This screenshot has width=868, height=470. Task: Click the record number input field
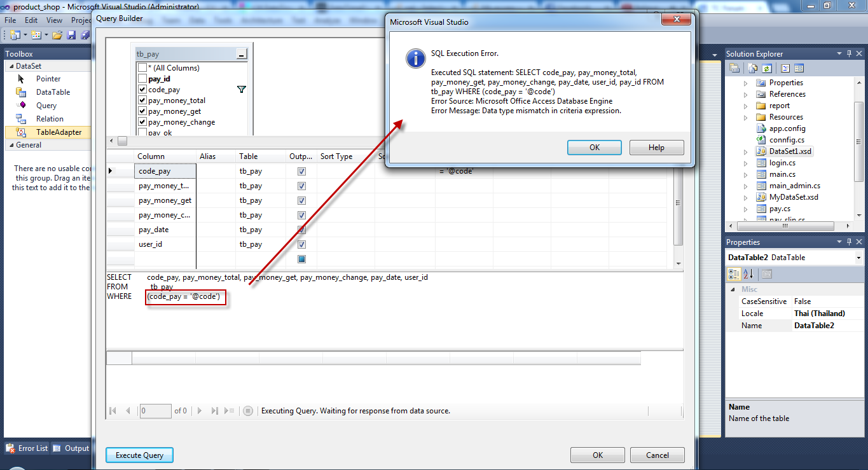tap(155, 411)
